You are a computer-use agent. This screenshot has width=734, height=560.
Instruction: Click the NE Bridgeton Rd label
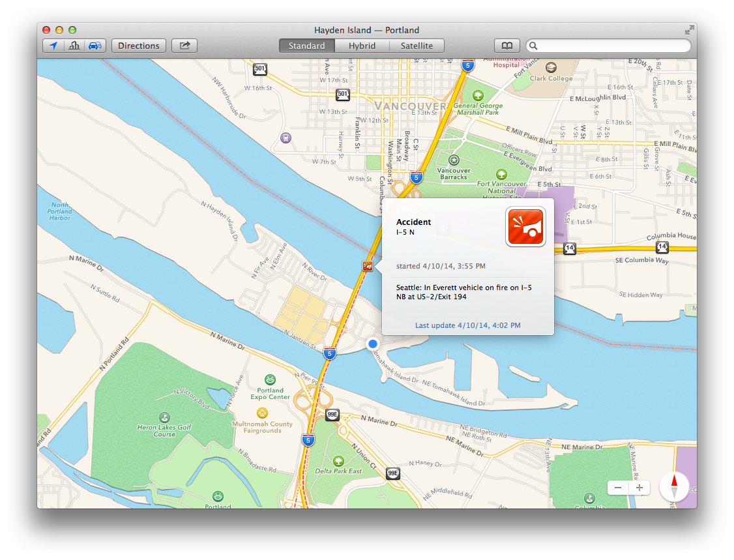pyautogui.click(x=483, y=431)
